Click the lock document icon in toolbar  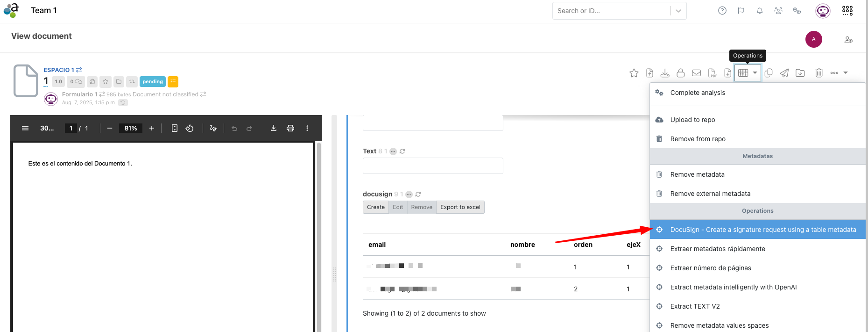click(680, 73)
